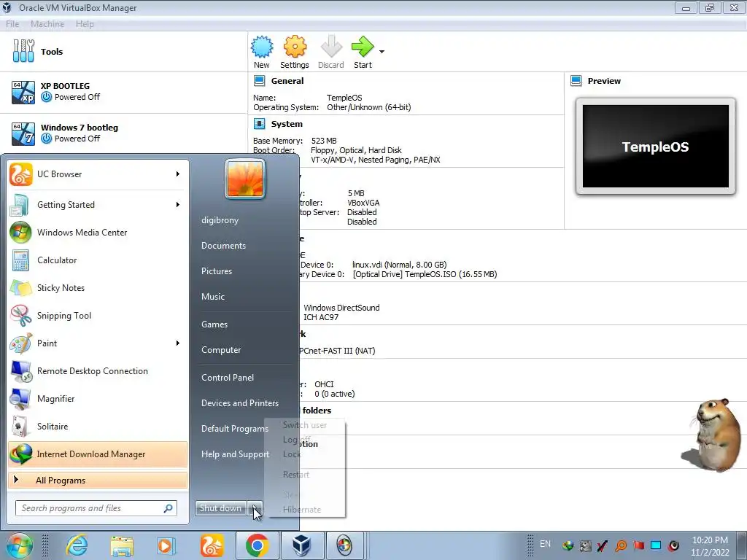This screenshot has height=560, width=747.
Task: Expand the Getting Started submenu arrow
Action: coord(178,205)
